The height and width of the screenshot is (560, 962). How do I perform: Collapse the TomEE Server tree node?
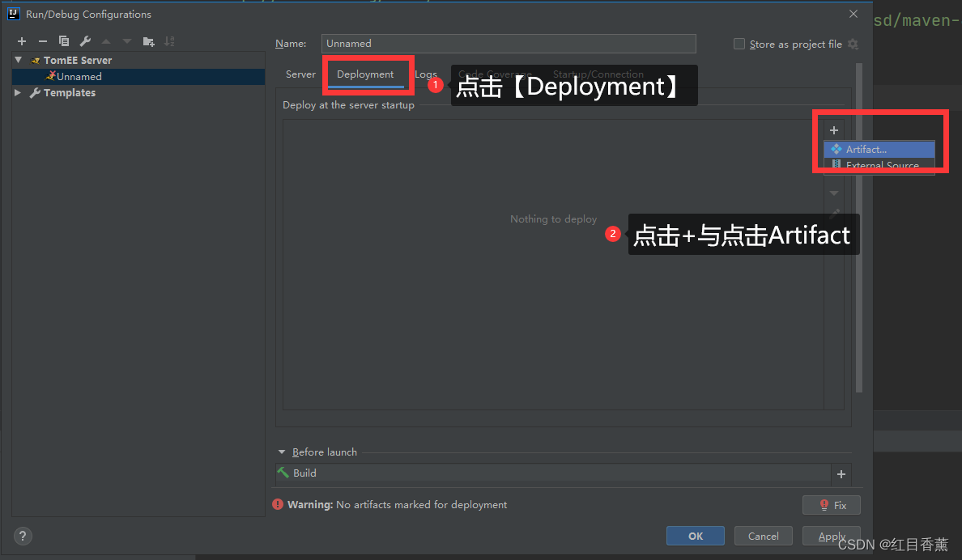tap(18, 59)
